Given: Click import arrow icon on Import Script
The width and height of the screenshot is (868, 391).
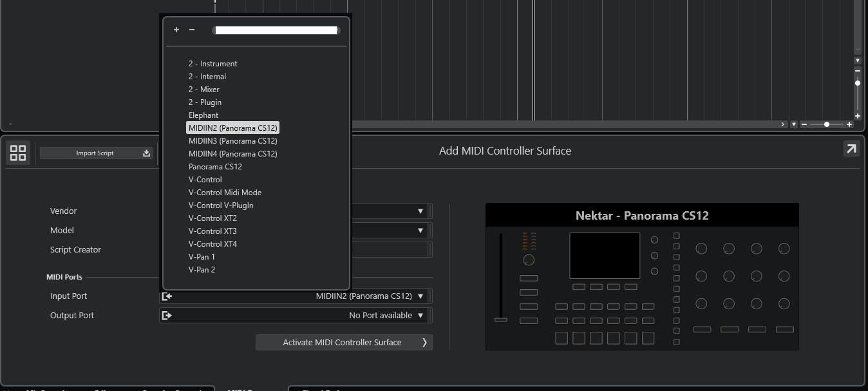Looking at the screenshot, I should click(146, 153).
